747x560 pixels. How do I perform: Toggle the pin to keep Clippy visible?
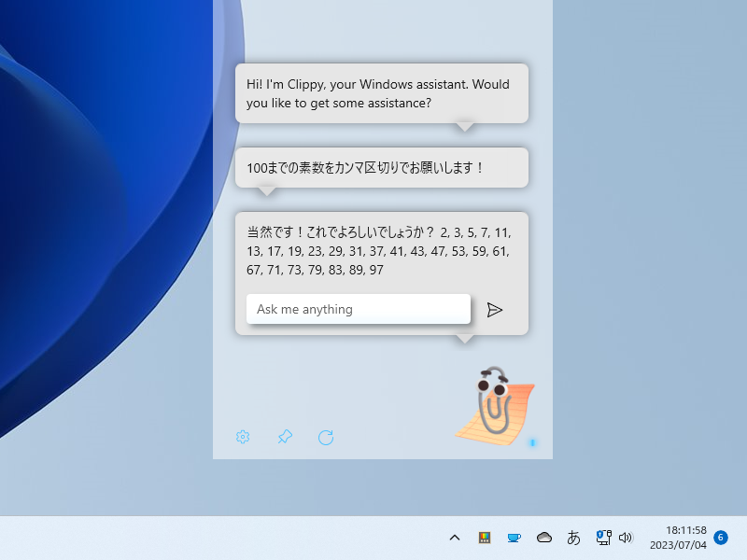(284, 437)
